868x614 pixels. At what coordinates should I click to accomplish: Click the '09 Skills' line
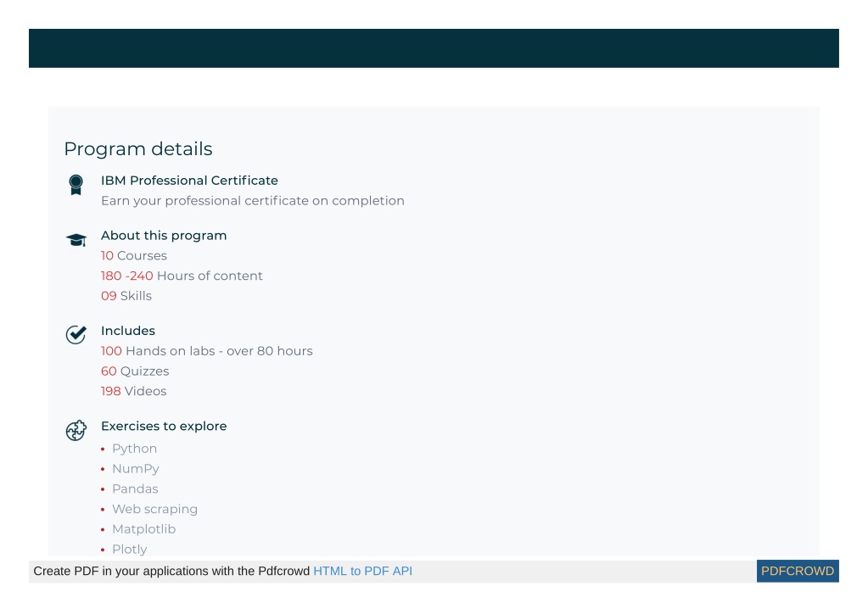126,296
